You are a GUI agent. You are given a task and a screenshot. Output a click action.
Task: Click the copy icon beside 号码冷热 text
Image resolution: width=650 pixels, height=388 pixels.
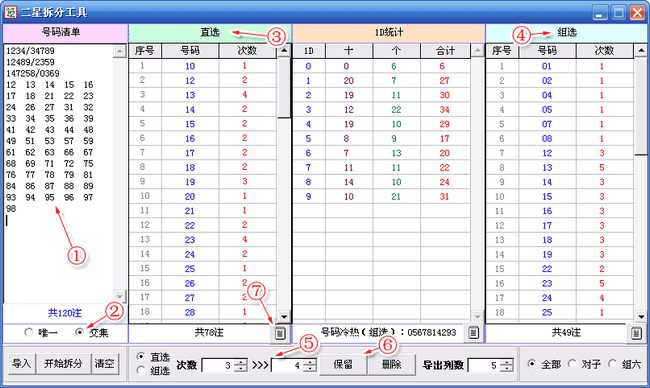(x=473, y=332)
